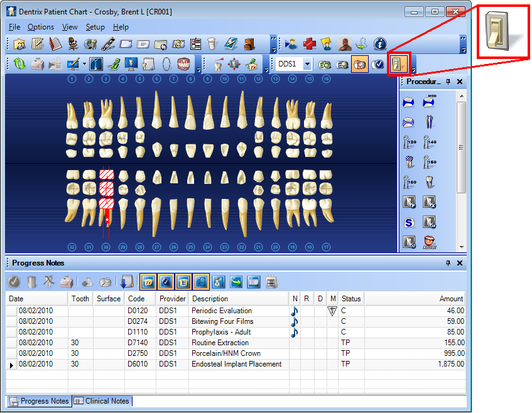Screen dimensions: 532x413
Task: Select the exam 120 procedure button
Action: (x=409, y=142)
